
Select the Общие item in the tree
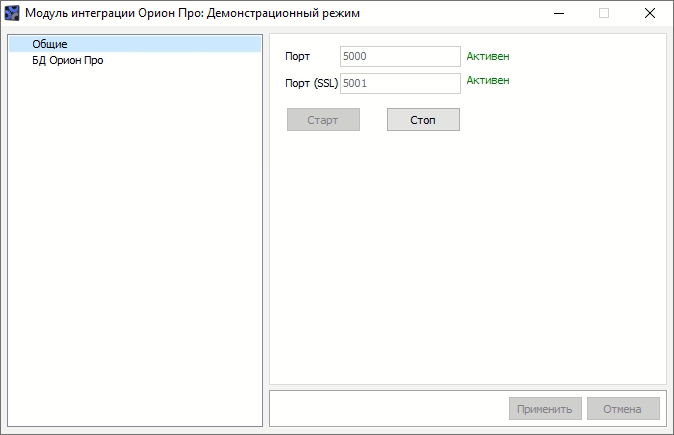(x=135, y=44)
